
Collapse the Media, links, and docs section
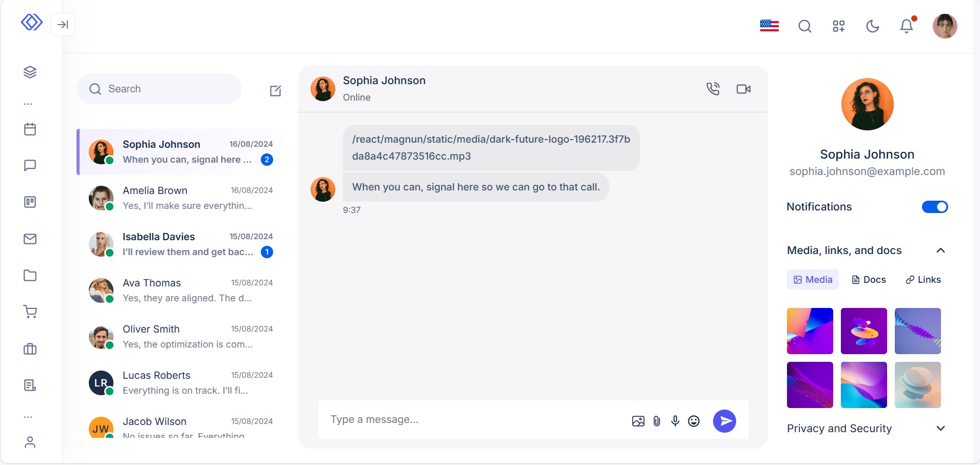pyautogui.click(x=940, y=250)
